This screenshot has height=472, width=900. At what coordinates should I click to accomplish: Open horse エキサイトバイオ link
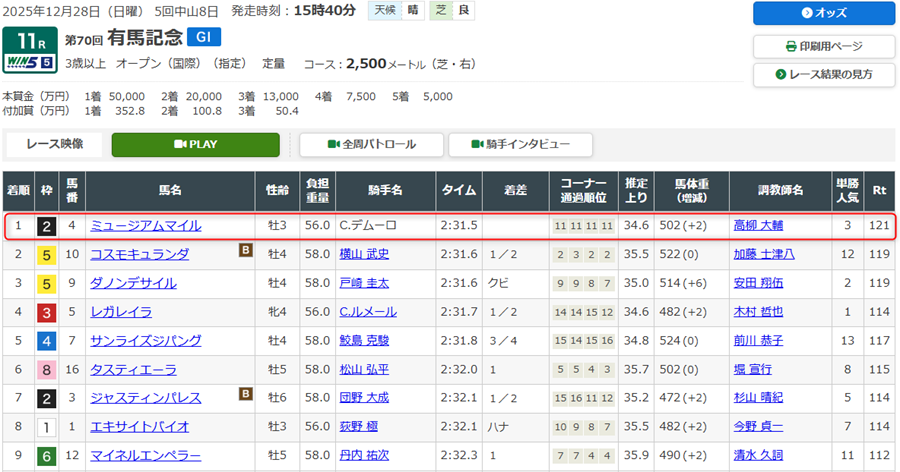tap(139, 427)
